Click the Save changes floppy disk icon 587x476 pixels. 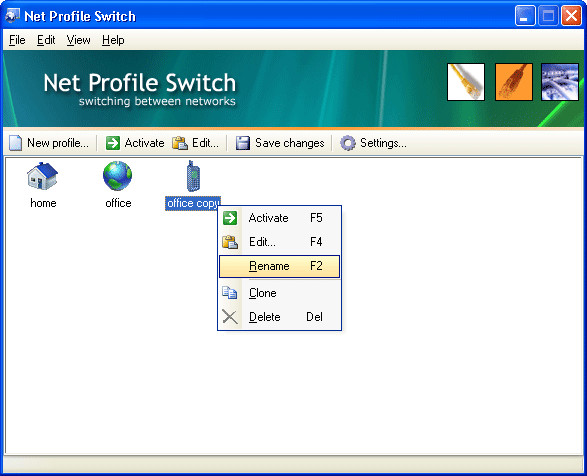[x=243, y=143]
